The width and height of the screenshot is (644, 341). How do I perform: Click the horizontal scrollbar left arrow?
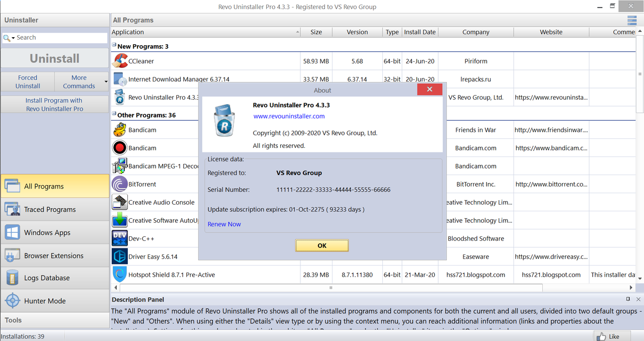pyautogui.click(x=116, y=288)
